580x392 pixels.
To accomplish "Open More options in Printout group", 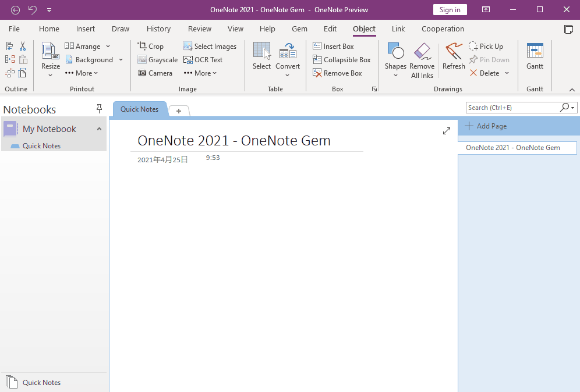I will point(82,73).
